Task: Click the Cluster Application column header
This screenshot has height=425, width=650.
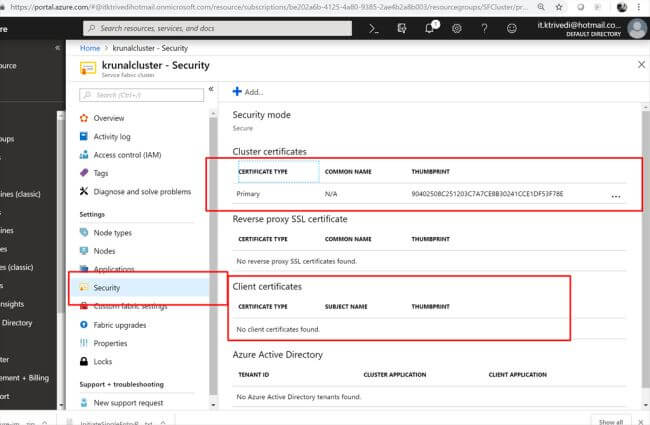Action: coord(395,375)
